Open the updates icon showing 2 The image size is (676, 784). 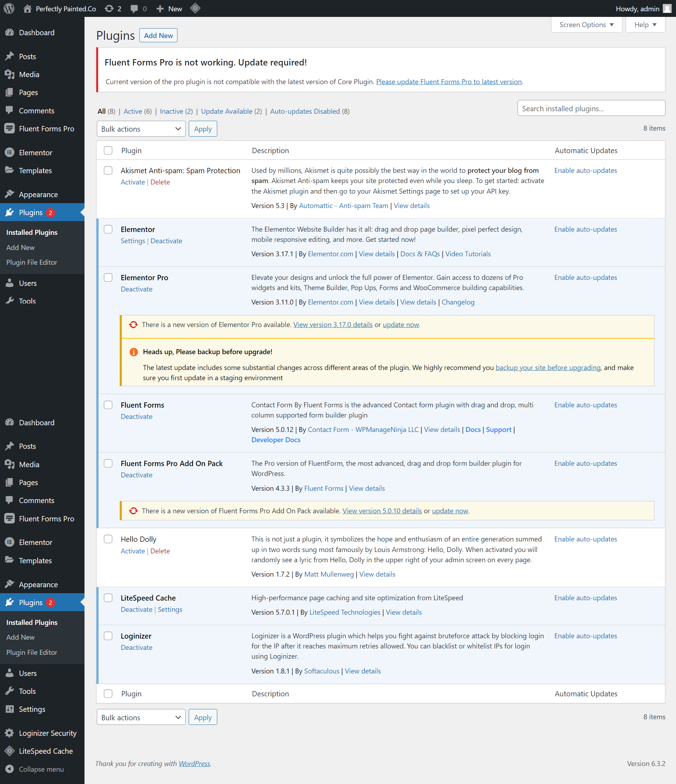point(109,8)
